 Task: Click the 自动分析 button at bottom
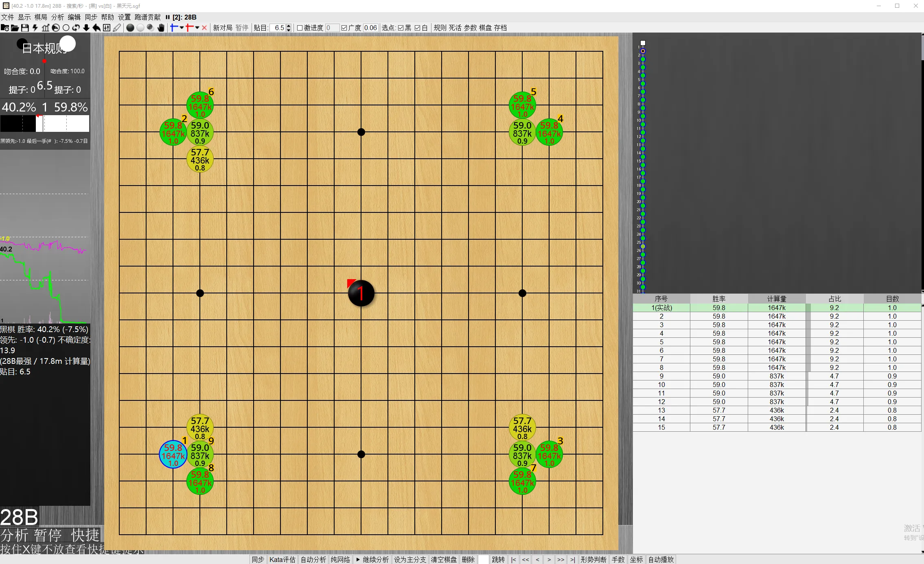[313, 560]
